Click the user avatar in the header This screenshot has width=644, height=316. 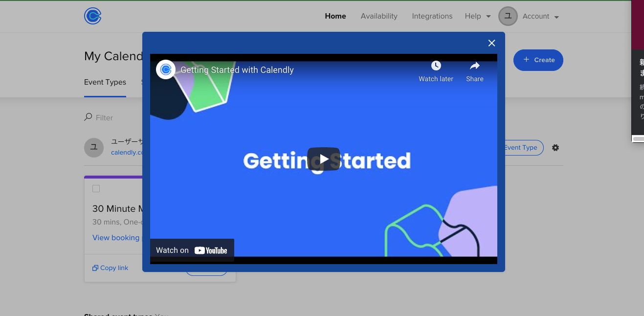(x=508, y=16)
